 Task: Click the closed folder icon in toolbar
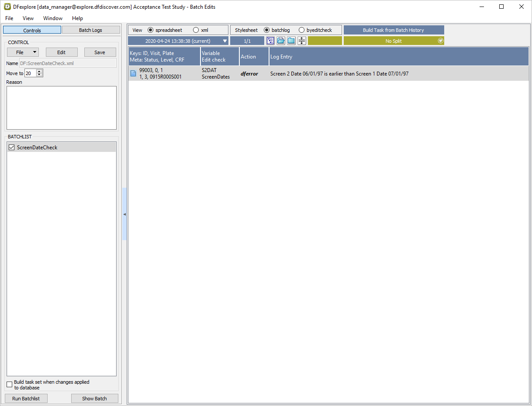(291, 41)
